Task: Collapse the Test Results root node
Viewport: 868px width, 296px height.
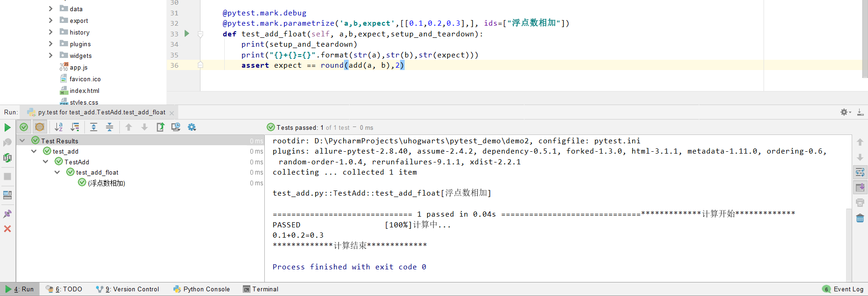Action: [x=22, y=141]
